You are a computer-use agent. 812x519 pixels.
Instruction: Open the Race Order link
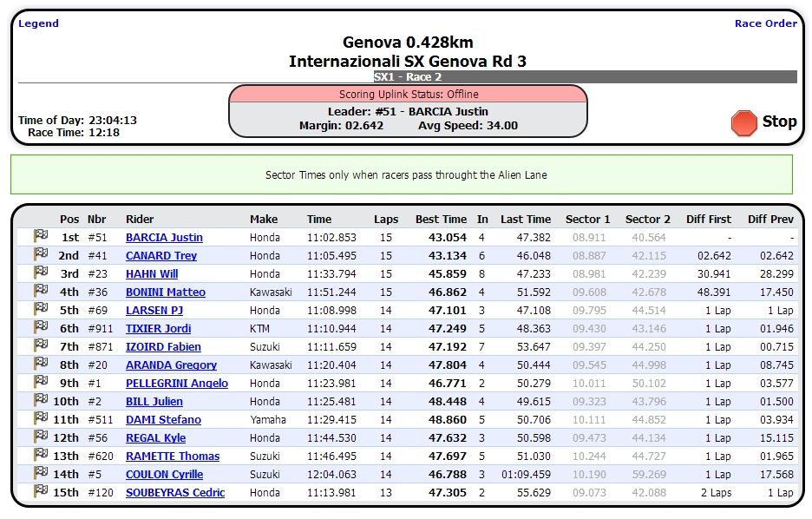tap(765, 23)
